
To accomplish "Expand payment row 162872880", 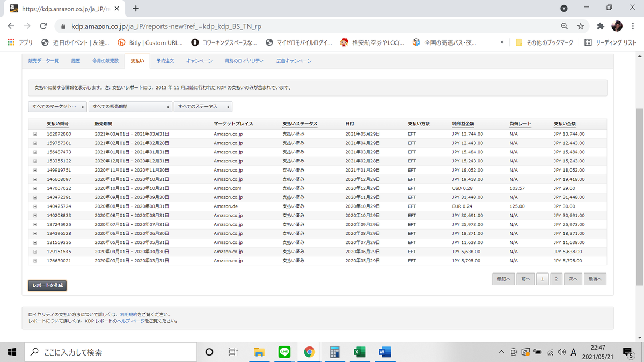I will point(35,134).
